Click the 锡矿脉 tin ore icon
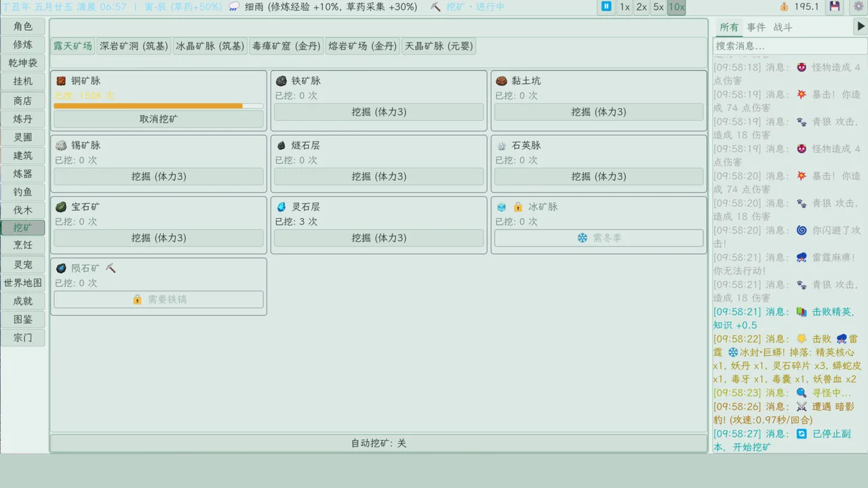 [x=61, y=145]
